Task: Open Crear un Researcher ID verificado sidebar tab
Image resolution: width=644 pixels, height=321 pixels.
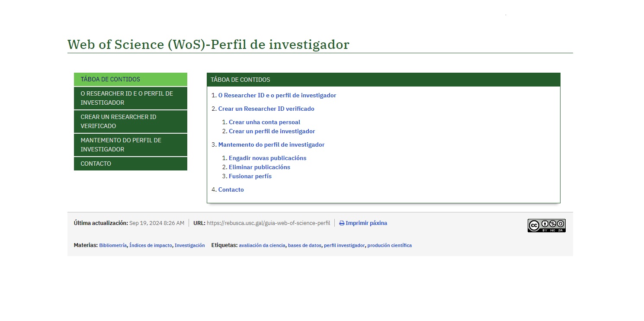Action: click(x=130, y=122)
